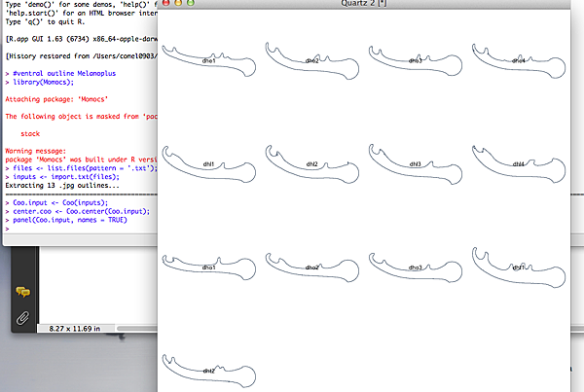584x392 pixels.
Task: Select the dht2 outline in the bottom row
Action: click(209, 371)
